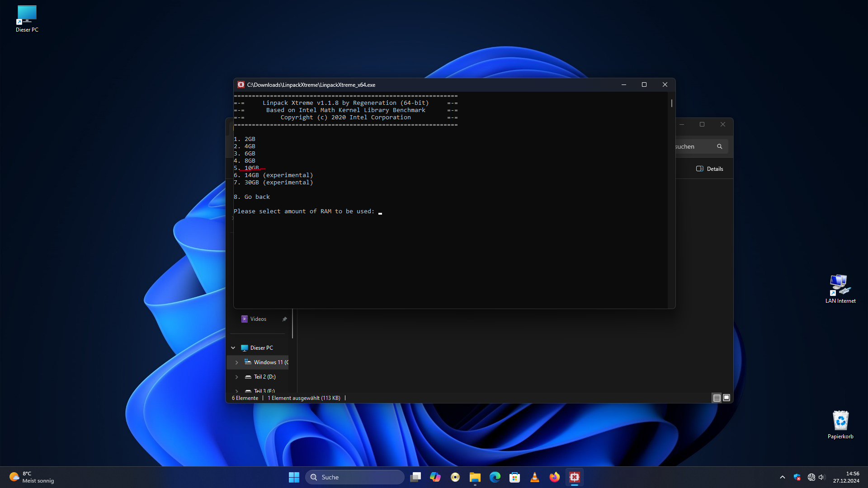Show hidden system tray icons
The height and width of the screenshot is (488, 868).
pos(782,477)
